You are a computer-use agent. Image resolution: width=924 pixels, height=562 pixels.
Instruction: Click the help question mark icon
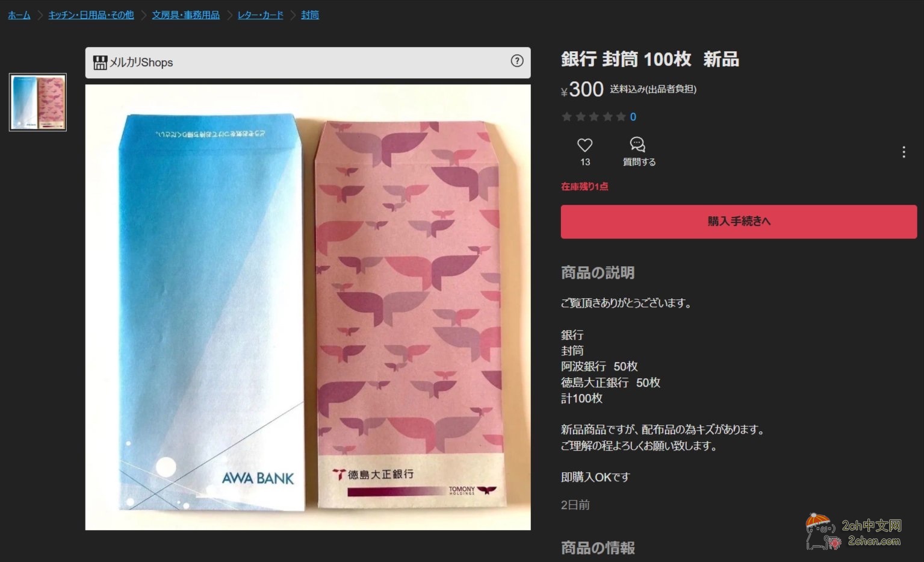(517, 61)
